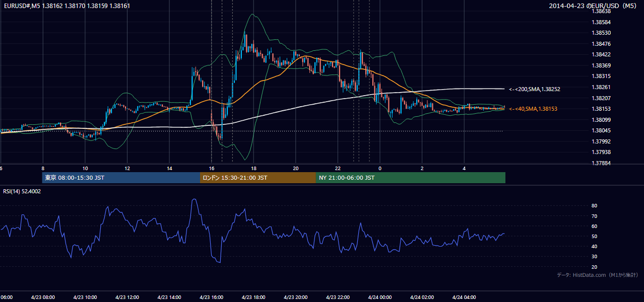Click price axis value 1.37884
Screen dimensions: 644x302
click(x=600, y=163)
